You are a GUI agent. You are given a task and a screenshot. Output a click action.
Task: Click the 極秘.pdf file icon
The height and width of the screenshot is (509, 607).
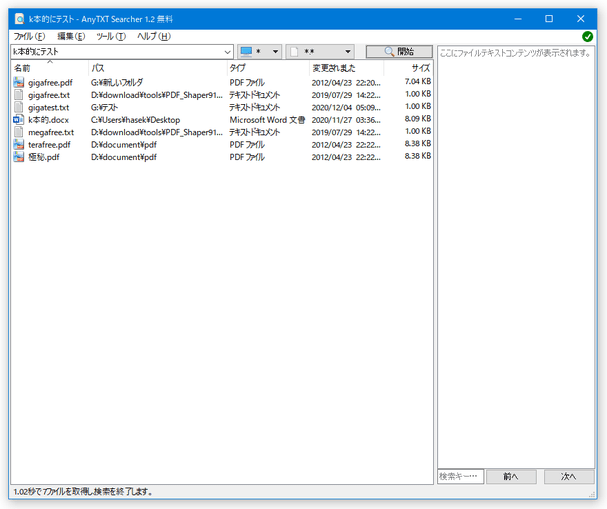pyautogui.click(x=19, y=157)
